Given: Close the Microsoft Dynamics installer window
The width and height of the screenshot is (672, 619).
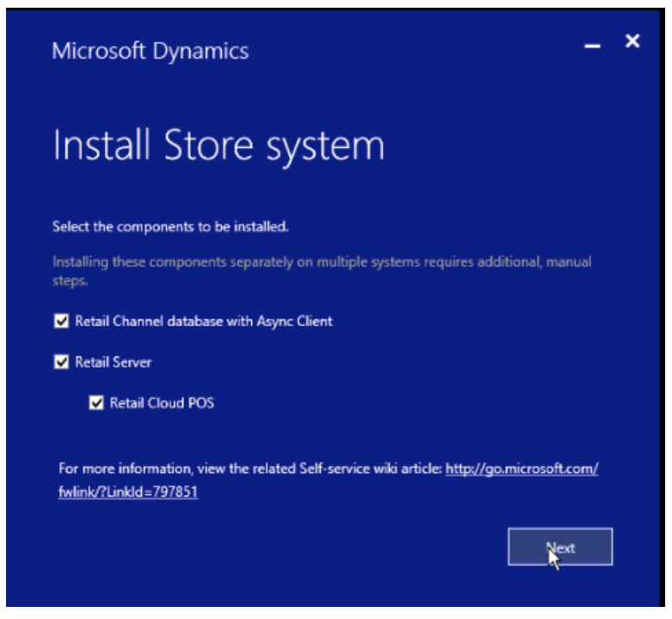Looking at the screenshot, I should pos(632,41).
